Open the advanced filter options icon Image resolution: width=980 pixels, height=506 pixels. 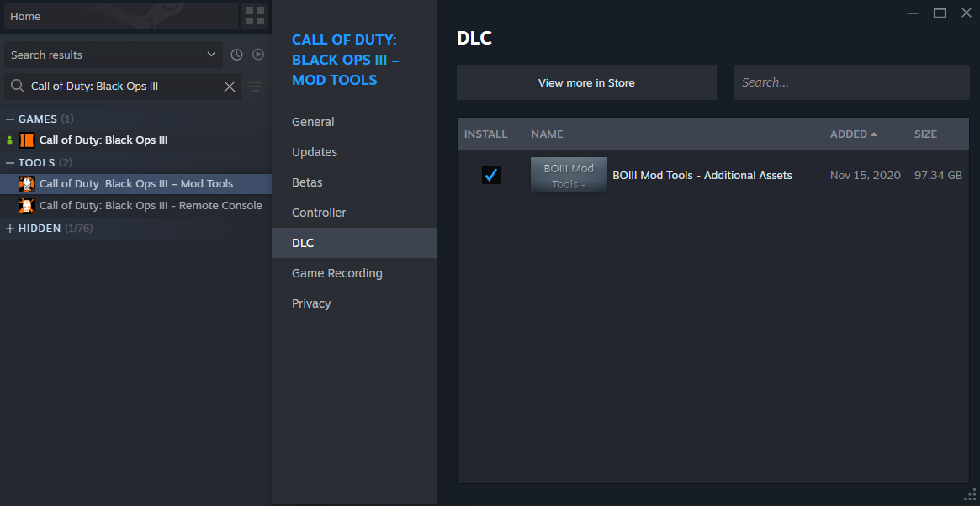tap(255, 87)
